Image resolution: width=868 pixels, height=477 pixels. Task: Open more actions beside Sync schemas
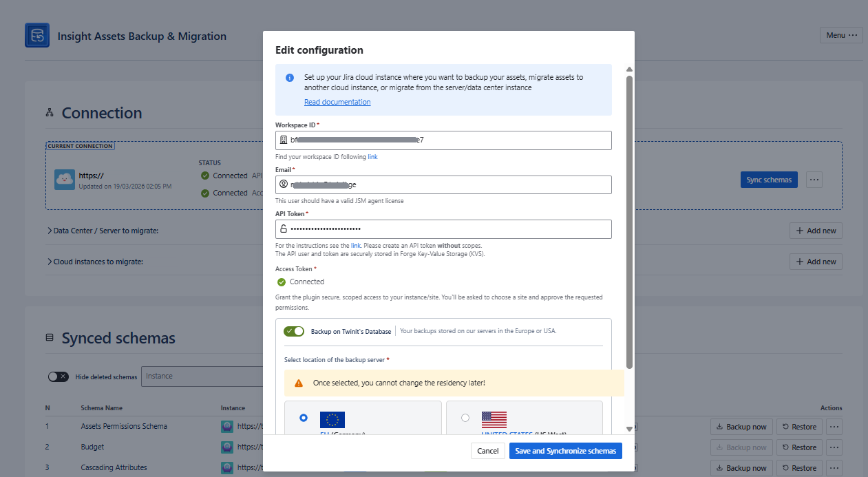pyautogui.click(x=814, y=180)
